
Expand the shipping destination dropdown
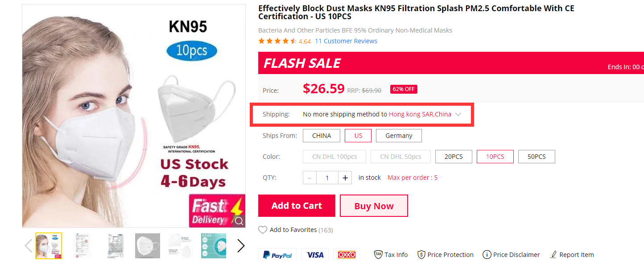pos(458,114)
